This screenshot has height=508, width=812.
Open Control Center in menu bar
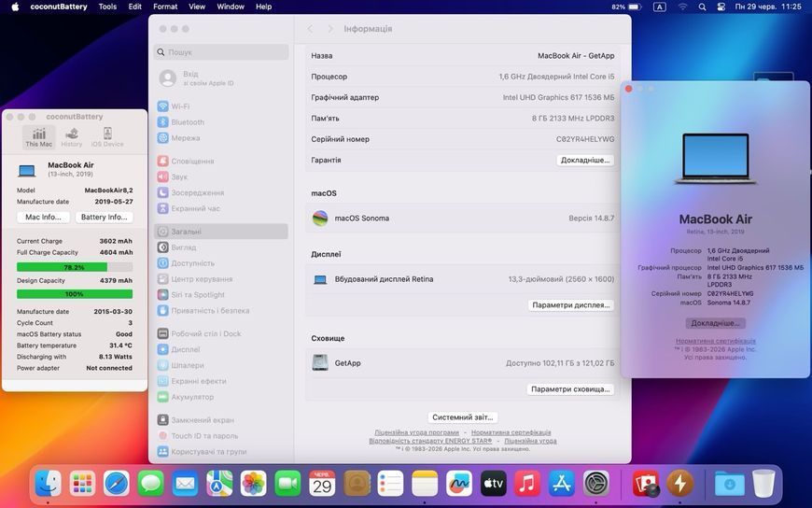point(721,7)
